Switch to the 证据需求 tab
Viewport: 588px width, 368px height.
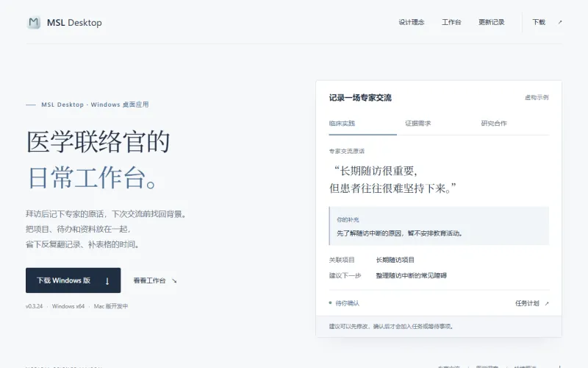pyautogui.click(x=417, y=123)
